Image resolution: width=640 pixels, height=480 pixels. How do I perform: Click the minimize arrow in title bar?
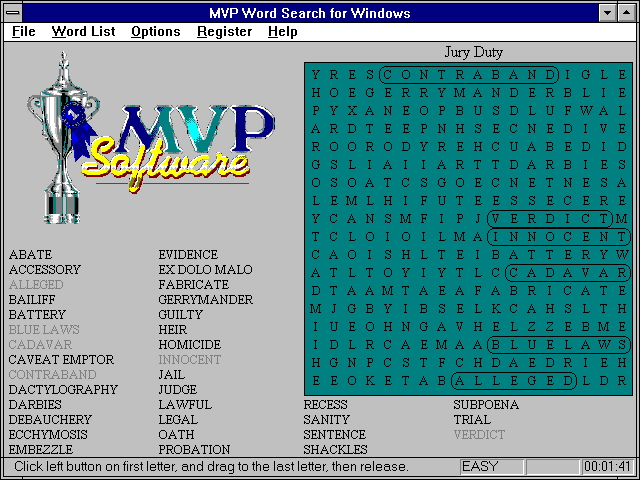(x=607, y=13)
